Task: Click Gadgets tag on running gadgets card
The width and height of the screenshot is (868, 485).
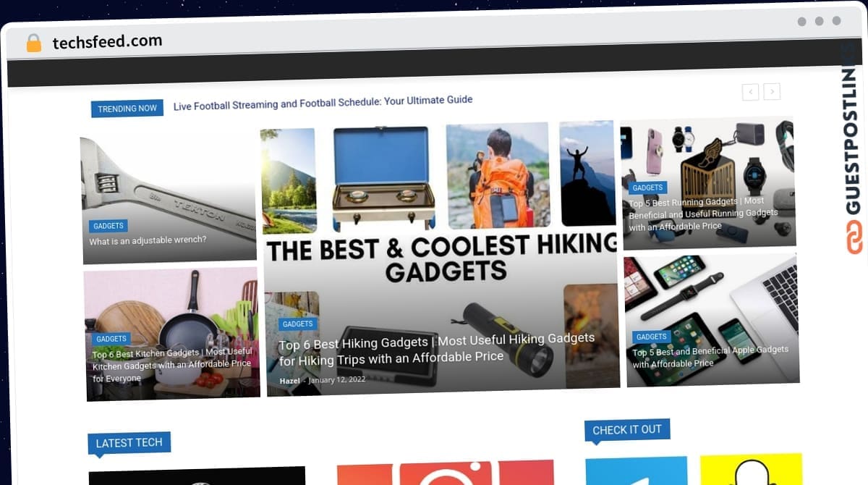Action: (647, 188)
